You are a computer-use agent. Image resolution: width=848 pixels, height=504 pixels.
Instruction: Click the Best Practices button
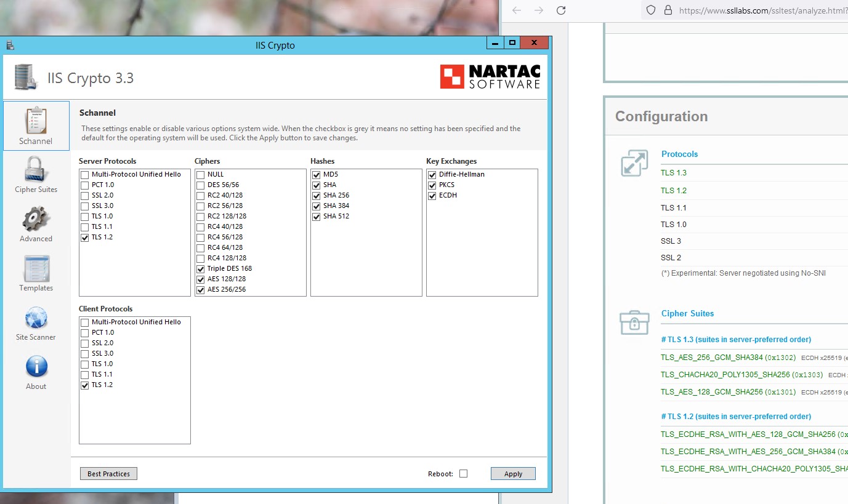(x=108, y=474)
